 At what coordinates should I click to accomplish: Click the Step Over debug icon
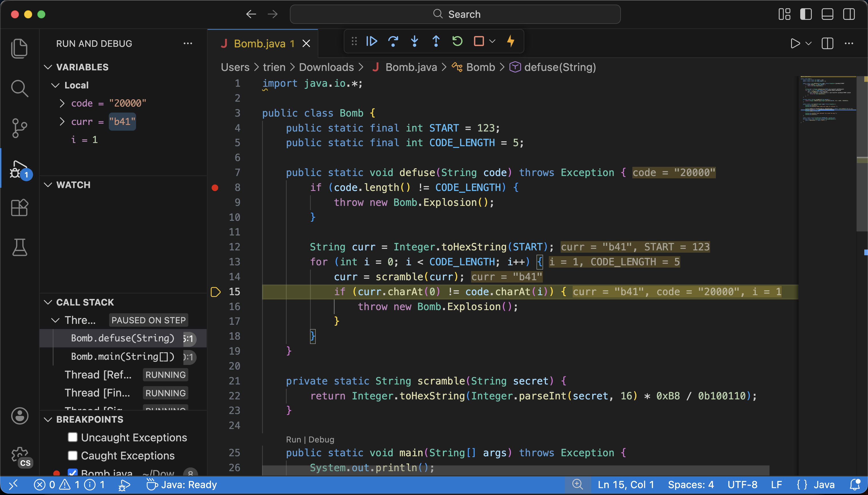pos(393,41)
